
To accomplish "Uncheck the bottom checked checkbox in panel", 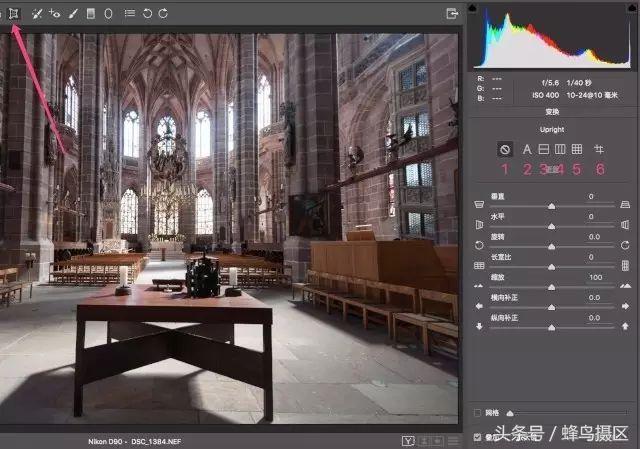I will tap(478, 437).
